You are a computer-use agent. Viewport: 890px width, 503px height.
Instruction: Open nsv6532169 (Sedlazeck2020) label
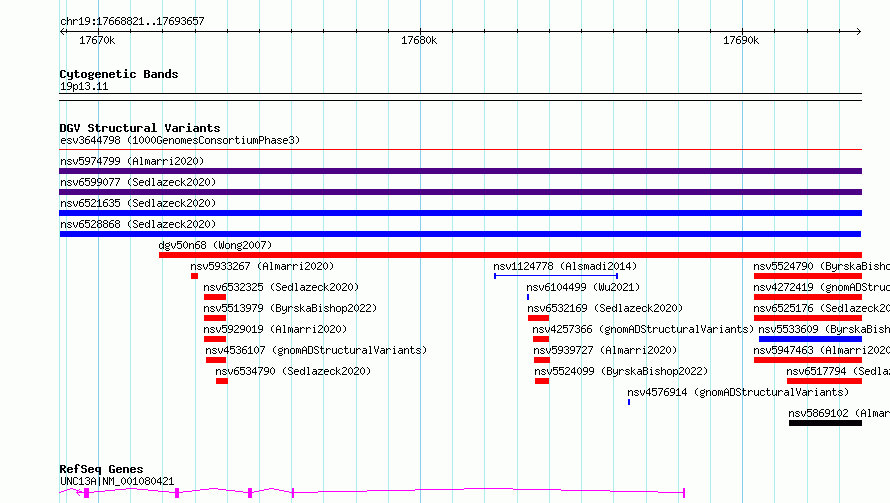pos(605,308)
